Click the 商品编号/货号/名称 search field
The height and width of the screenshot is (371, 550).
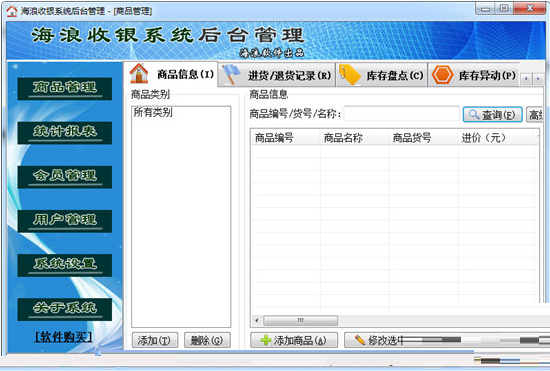point(402,114)
